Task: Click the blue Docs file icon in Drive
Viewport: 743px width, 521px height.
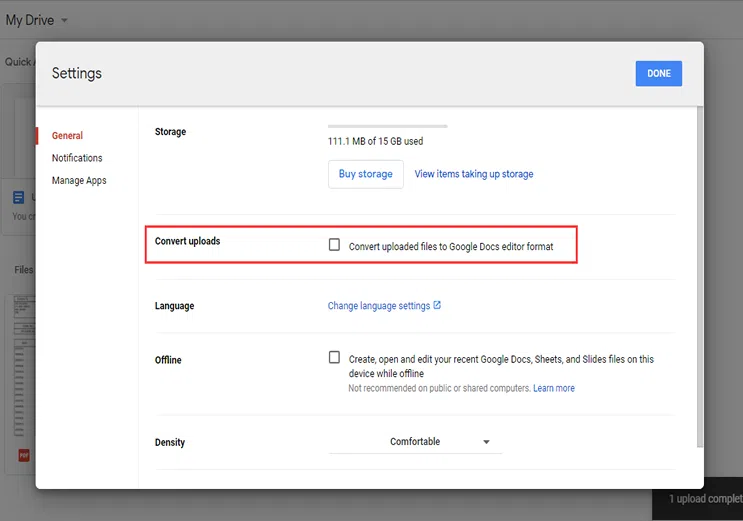Action: pos(18,197)
